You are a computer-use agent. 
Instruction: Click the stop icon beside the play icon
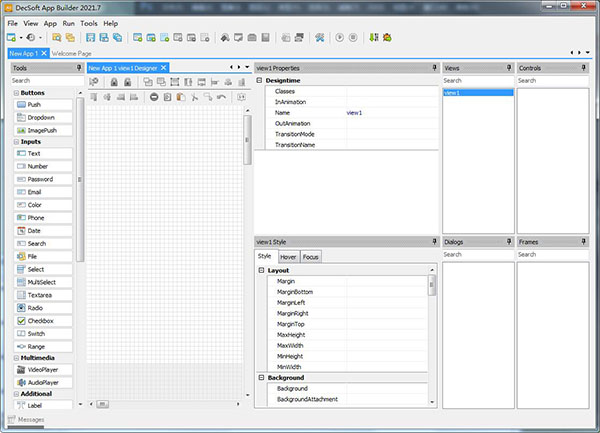click(x=353, y=37)
